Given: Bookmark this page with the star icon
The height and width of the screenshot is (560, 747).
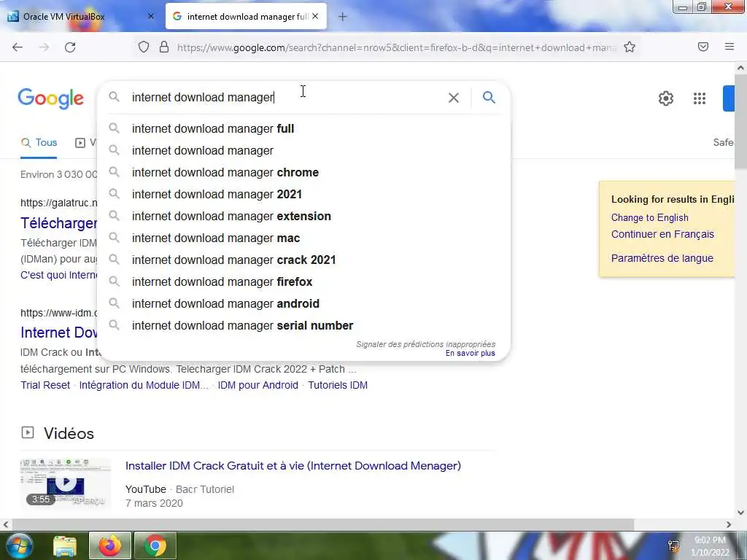Looking at the screenshot, I should (x=630, y=47).
